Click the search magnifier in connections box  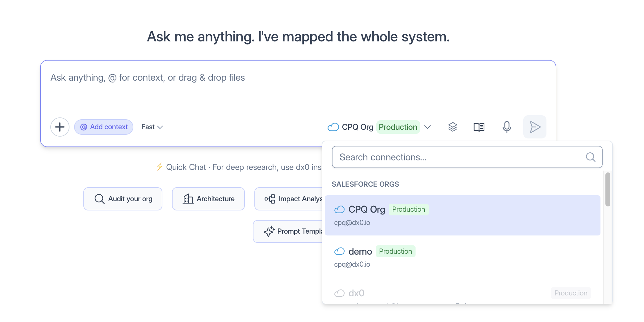tap(590, 157)
